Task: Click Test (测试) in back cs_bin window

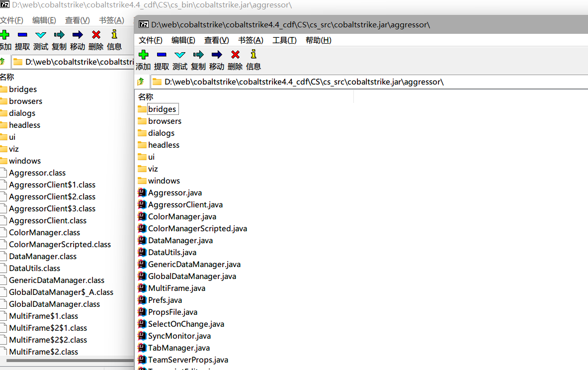Action: click(x=41, y=40)
